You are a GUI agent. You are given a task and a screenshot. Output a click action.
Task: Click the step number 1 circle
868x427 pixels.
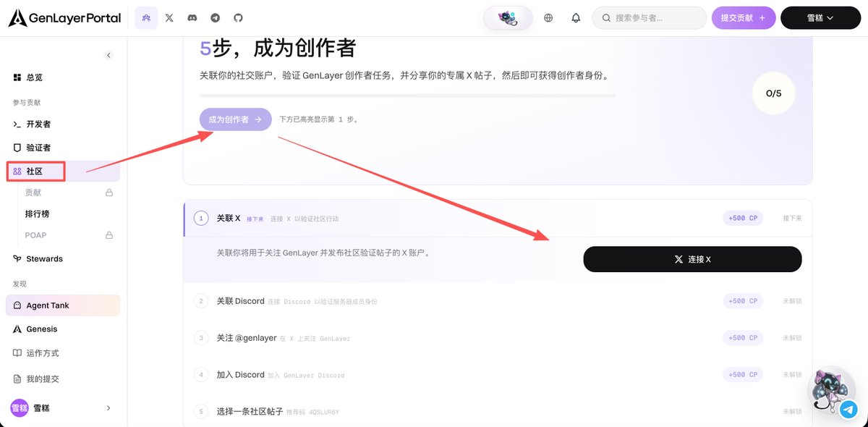pyautogui.click(x=202, y=218)
